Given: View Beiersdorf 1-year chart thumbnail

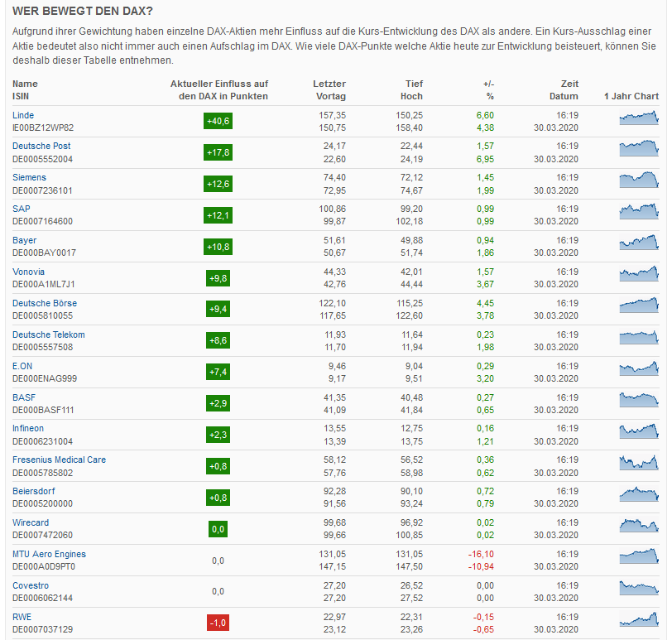Looking at the screenshot, I should pos(639,493).
